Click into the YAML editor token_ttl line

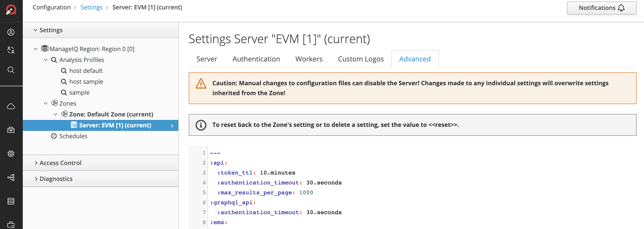pyautogui.click(x=256, y=173)
